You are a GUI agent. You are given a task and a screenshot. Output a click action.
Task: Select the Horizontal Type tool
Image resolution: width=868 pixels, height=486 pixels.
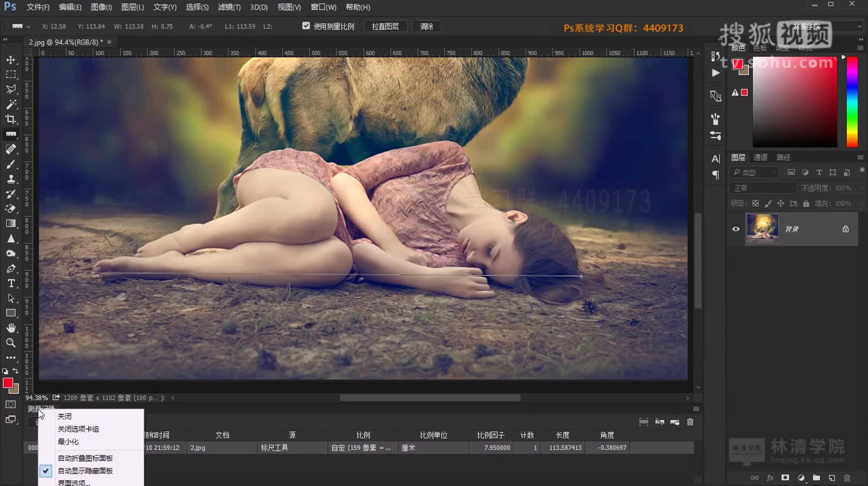11,283
